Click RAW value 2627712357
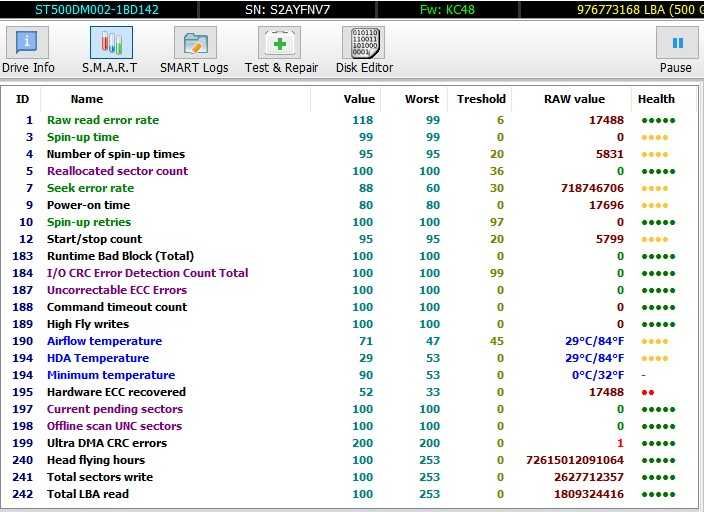Screen dimensions: 704x512 pyautogui.click(x=589, y=477)
